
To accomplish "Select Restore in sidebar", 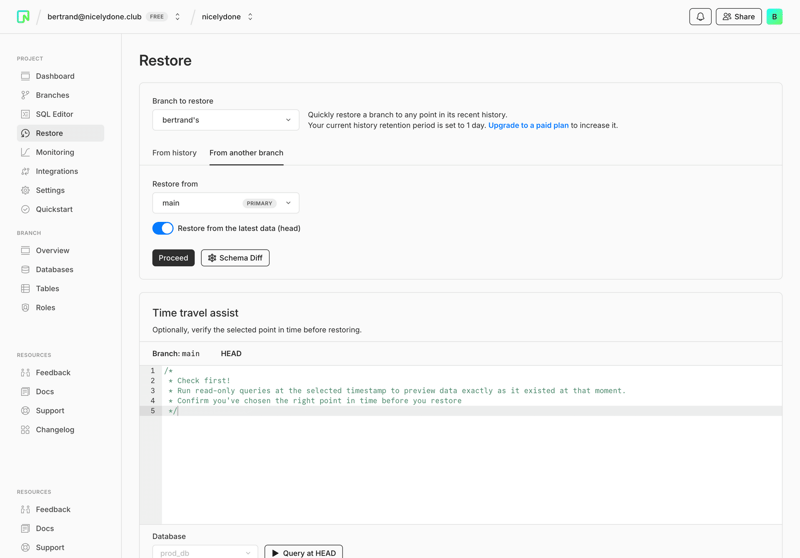I will (x=60, y=133).
